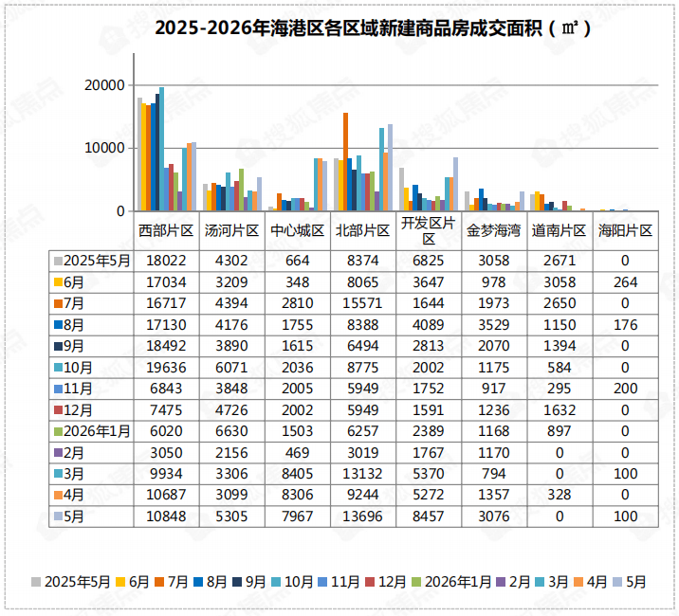Click the gray 2025年5月 swatch in bottom legend

(x=36, y=582)
